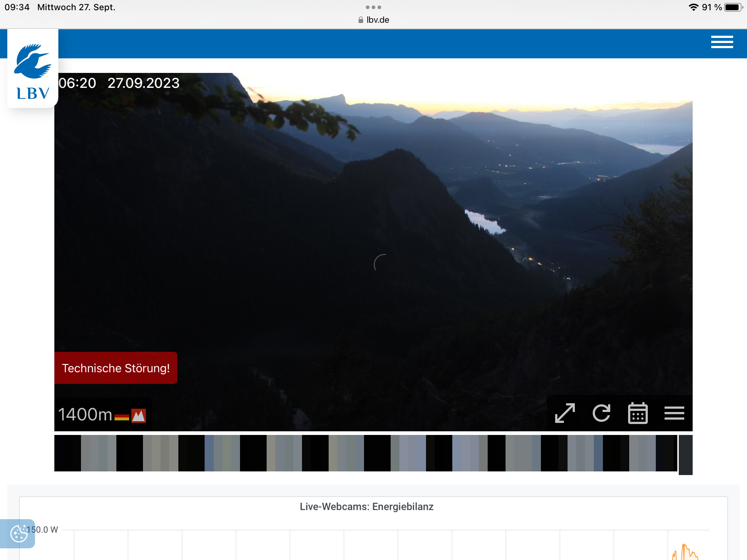Click the red mountain logo
The height and width of the screenshot is (560, 747).
139,416
